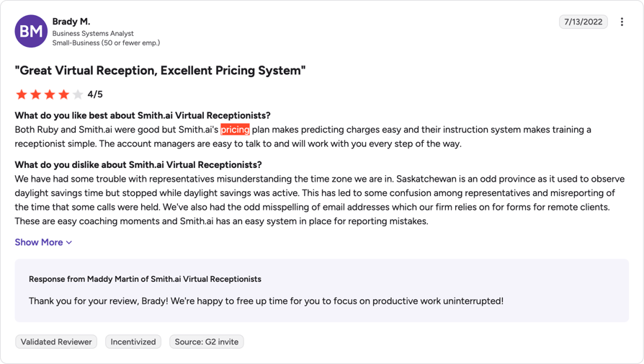Expand the review with Show More
Image resolution: width=644 pixels, height=364 pixels.
click(x=43, y=242)
